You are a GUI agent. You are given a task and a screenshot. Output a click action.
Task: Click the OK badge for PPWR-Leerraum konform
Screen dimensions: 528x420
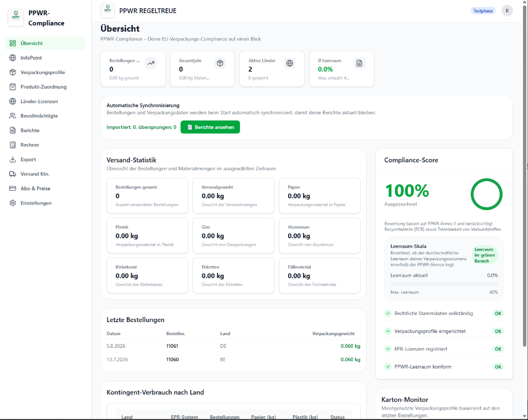click(x=498, y=367)
